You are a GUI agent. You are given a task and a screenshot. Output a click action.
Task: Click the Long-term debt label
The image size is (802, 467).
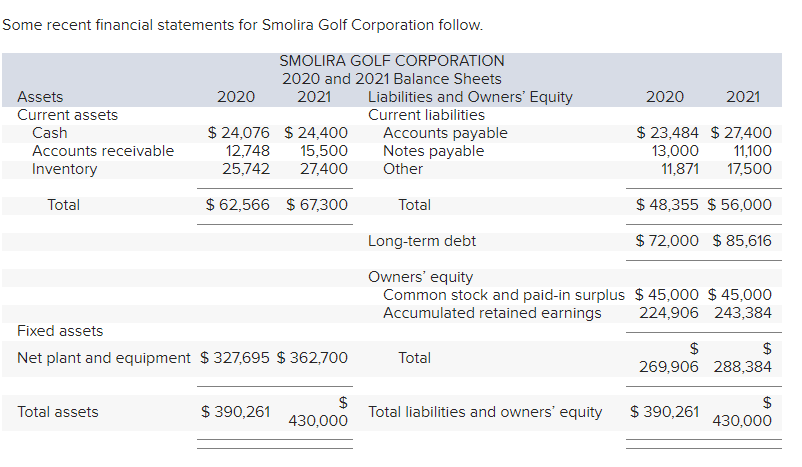coord(422,241)
